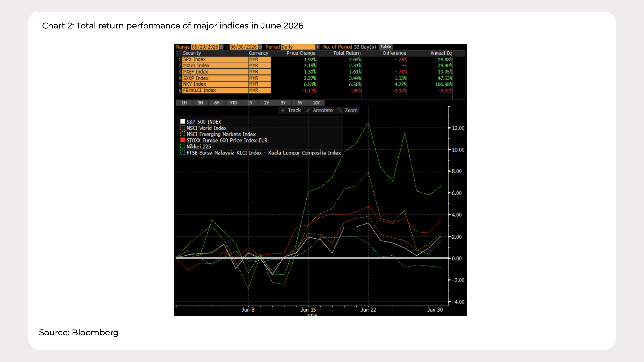Screen dimensions: 644x362
Task: Select the 6M range tab
Action: click(x=217, y=103)
